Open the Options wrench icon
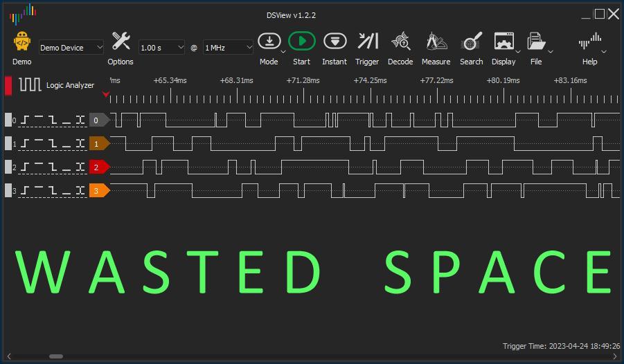The height and width of the screenshot is (364, 624). tap(121, 41)
